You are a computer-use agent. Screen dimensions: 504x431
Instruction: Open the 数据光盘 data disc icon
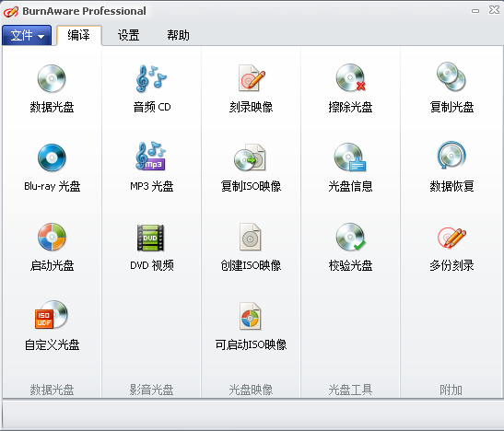click(x=52, y=78)
